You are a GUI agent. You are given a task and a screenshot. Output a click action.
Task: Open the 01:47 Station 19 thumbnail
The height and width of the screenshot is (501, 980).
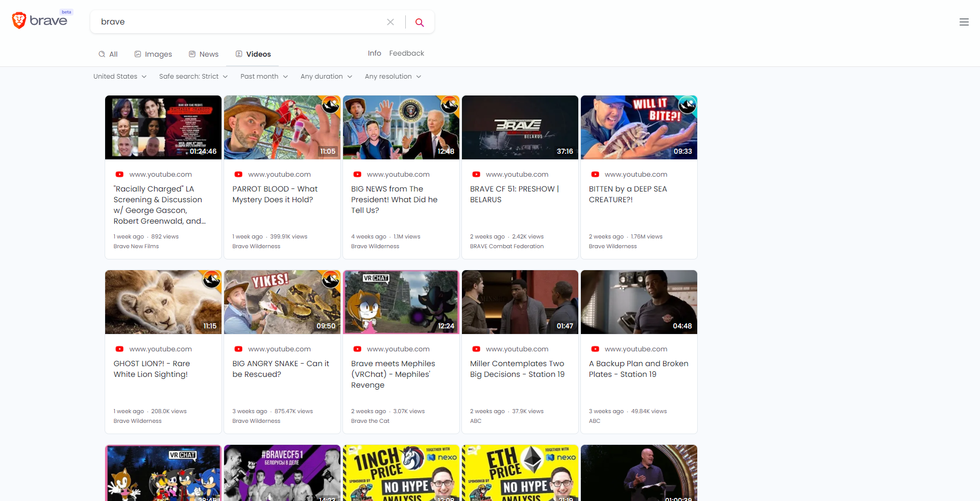click(x=520, y=302)
